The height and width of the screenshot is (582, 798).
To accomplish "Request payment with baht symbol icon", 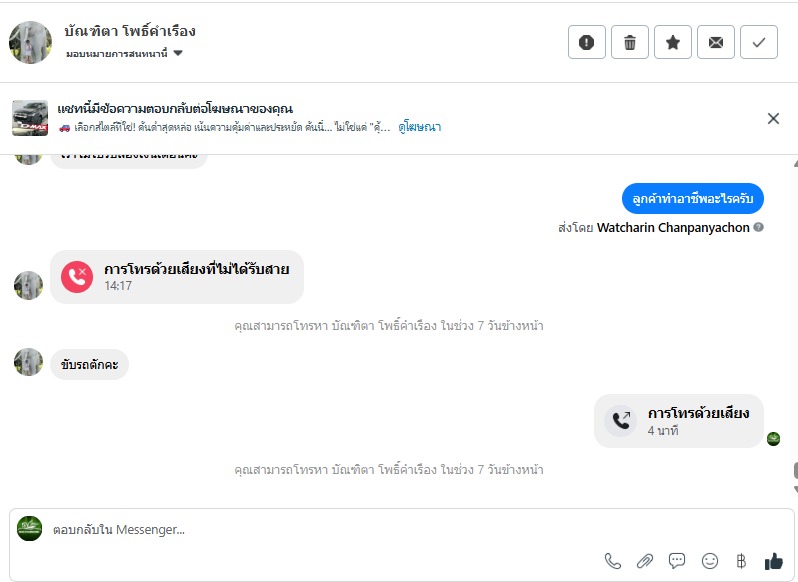I will point(741,561).
